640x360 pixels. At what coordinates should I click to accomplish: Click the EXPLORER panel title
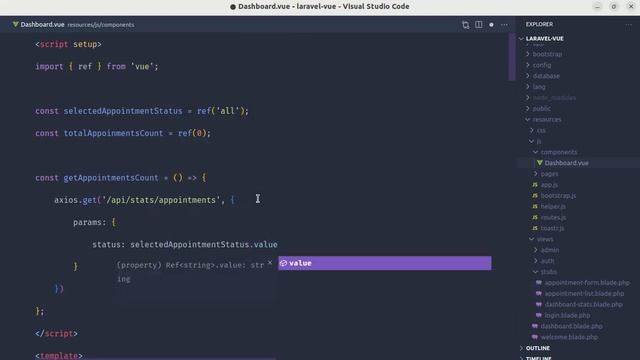point(539,24)
